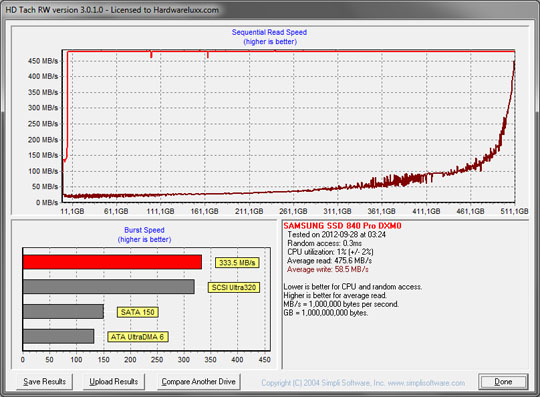540x397 pixels.
Task: Click the gray SCSI Ultra320 bar
Action: (108, 286)
